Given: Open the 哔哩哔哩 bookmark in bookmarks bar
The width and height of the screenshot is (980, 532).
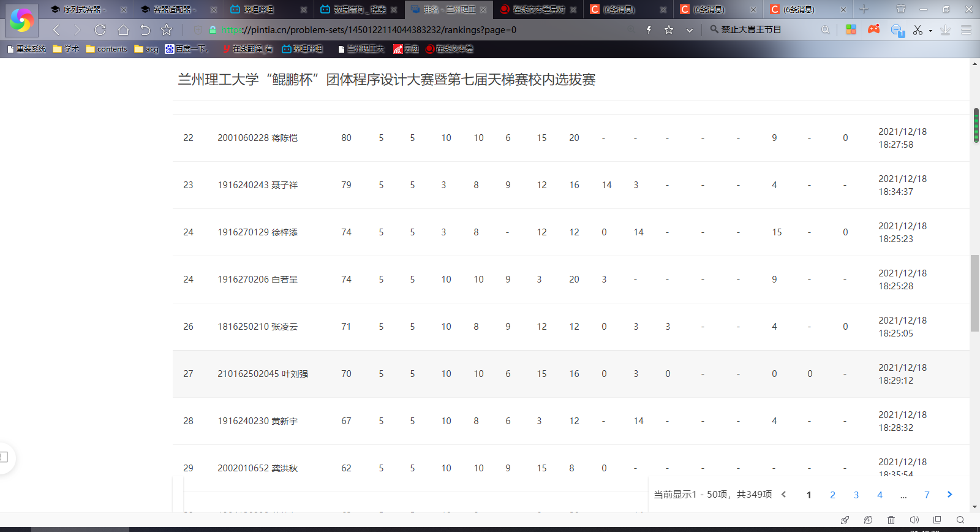Looking at the screenshot, I should 302,49.
